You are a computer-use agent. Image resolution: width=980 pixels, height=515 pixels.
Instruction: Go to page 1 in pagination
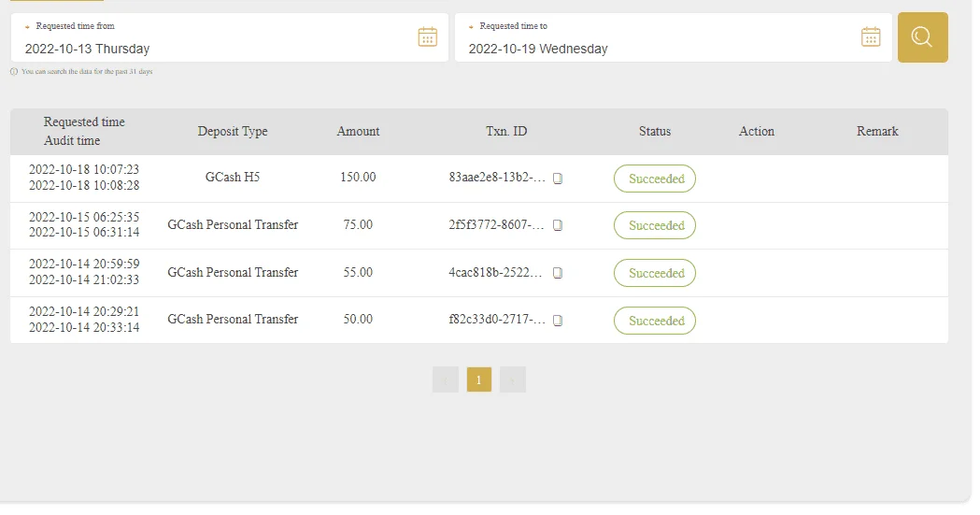[478, 379]
